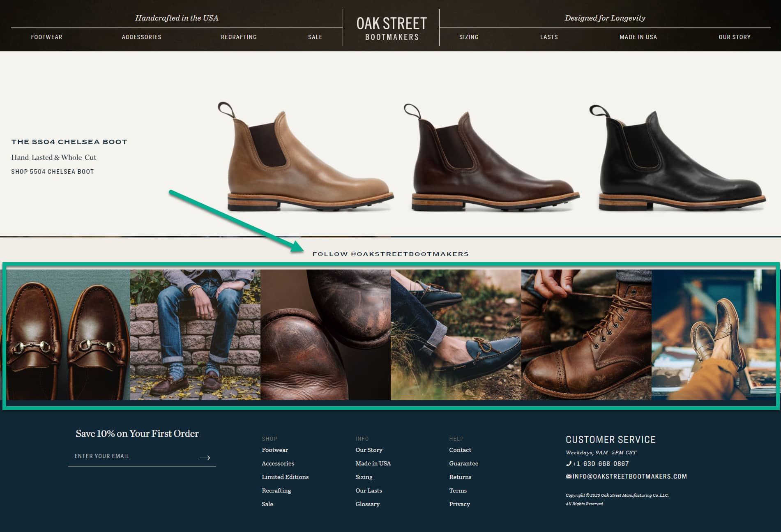Image resolution: width=781 pixels, height=532 pixels.
Task: Open the Footwear menu in the header
Action: point(47,37)
